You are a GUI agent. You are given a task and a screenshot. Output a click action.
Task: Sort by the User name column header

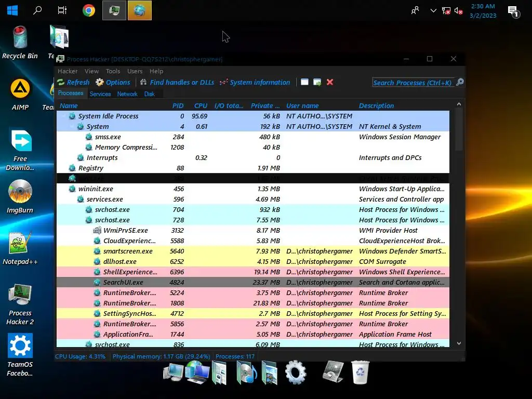302,105
